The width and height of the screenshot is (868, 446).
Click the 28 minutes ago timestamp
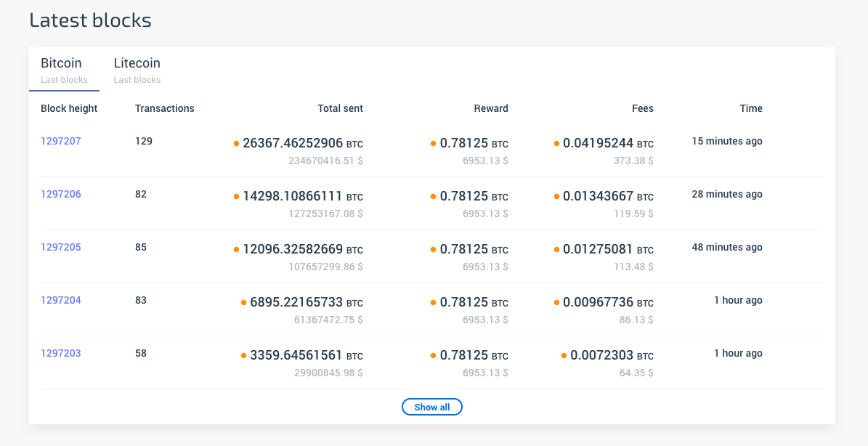727,194
